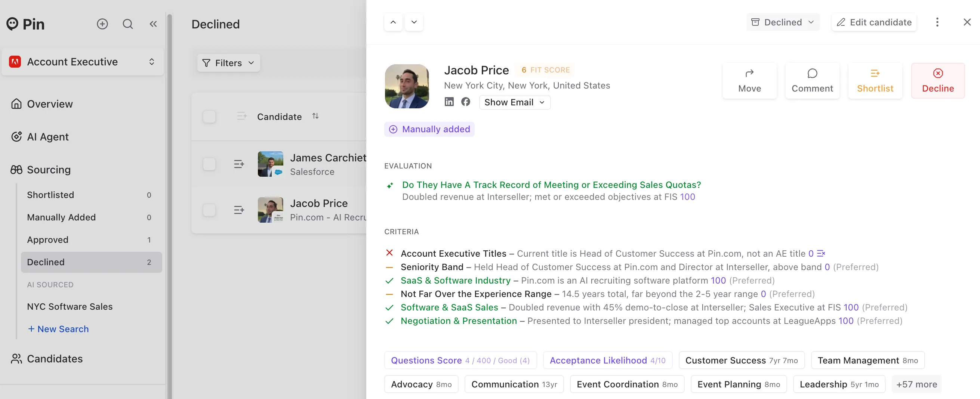Sort by Candidate column arrows
The image size is (980, 399).
point(315,116)
